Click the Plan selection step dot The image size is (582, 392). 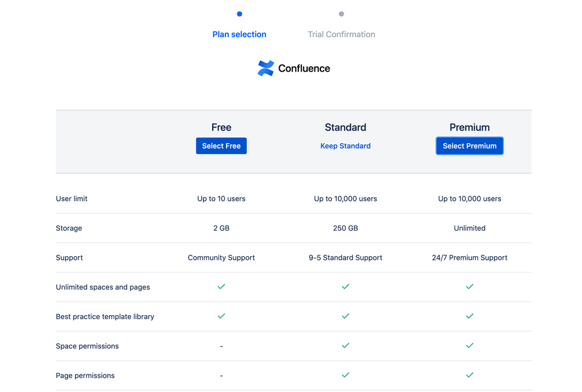pyautogui.click(x=239, y=14)
